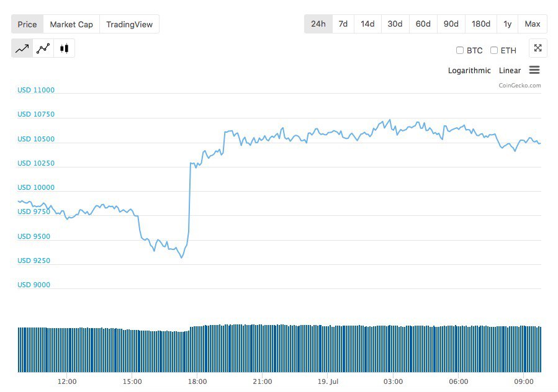This screenshot has height=392, width=558.
Task: Switch to the Price tab
Action: point(27,24)
